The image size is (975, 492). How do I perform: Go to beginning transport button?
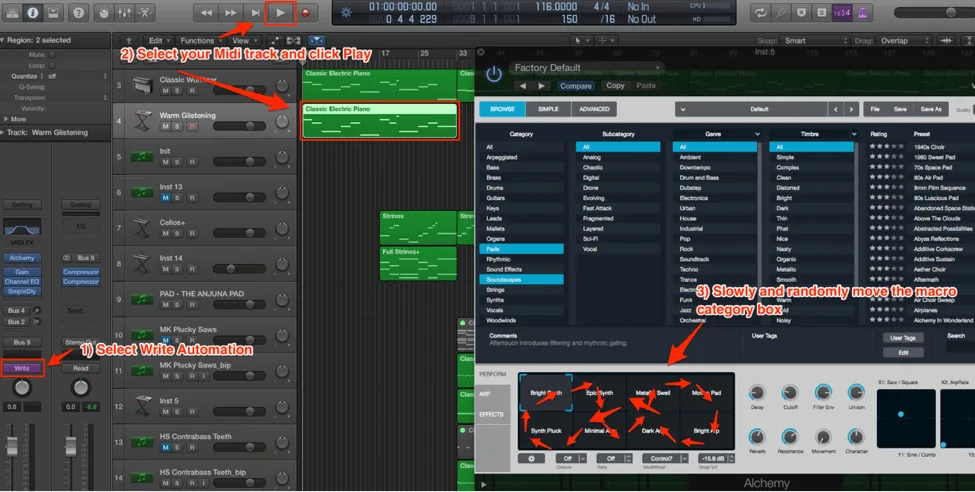(255, 12)
